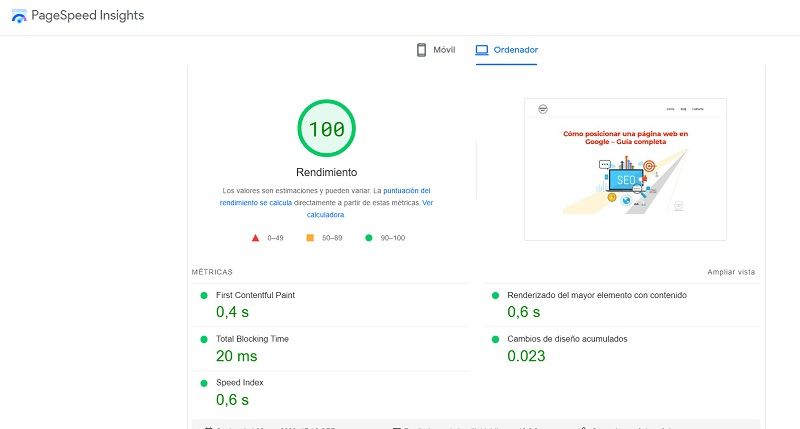Switch to the Ordenador tab
Image resolution: width=800 pixels, height=429 pixels.
pos(506,49)
